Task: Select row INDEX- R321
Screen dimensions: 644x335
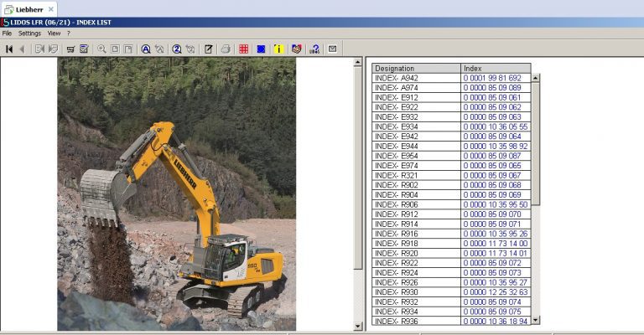Action: tap(451, 176)
